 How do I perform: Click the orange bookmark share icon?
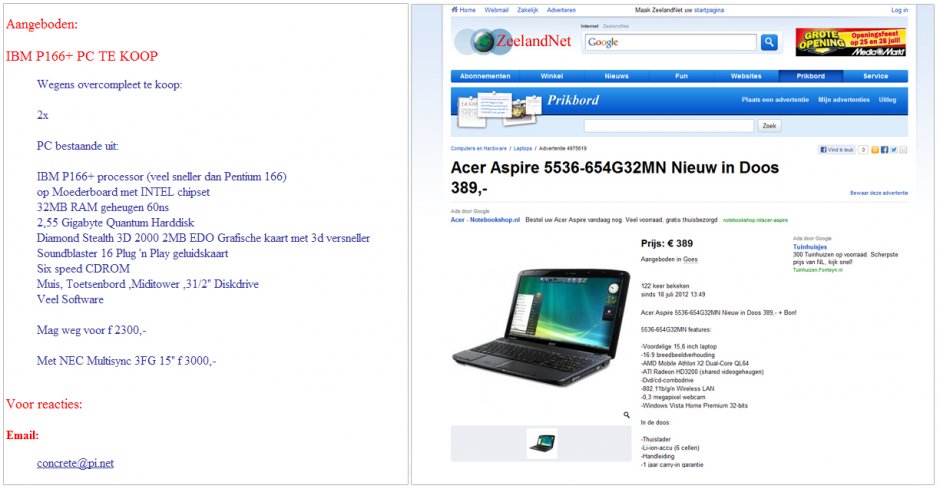point(875,150)
